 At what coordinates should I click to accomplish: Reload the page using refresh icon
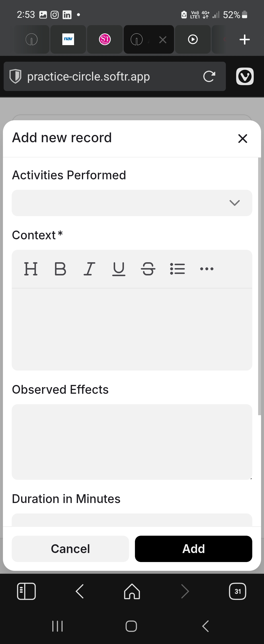pyautogui.click(x=209, y=77)
